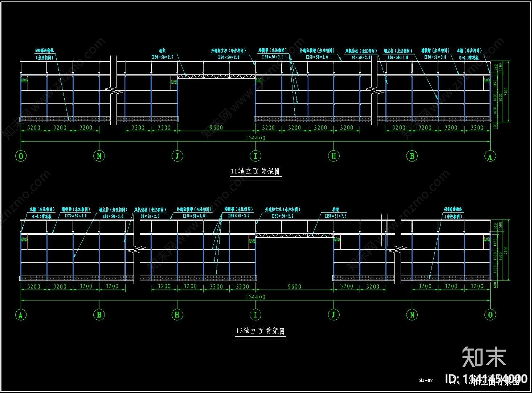
Task: Select the title text 13轴立面骨架图
Action: click(260, 331)
